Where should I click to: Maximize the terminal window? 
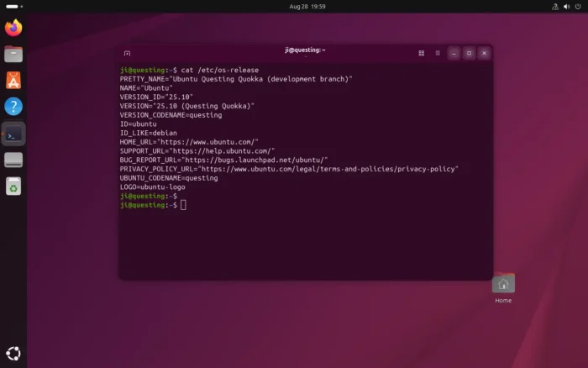point(469,53)
